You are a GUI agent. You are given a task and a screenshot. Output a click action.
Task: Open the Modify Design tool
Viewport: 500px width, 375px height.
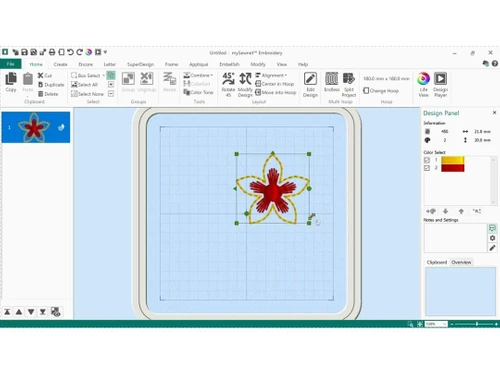(245, 85)
